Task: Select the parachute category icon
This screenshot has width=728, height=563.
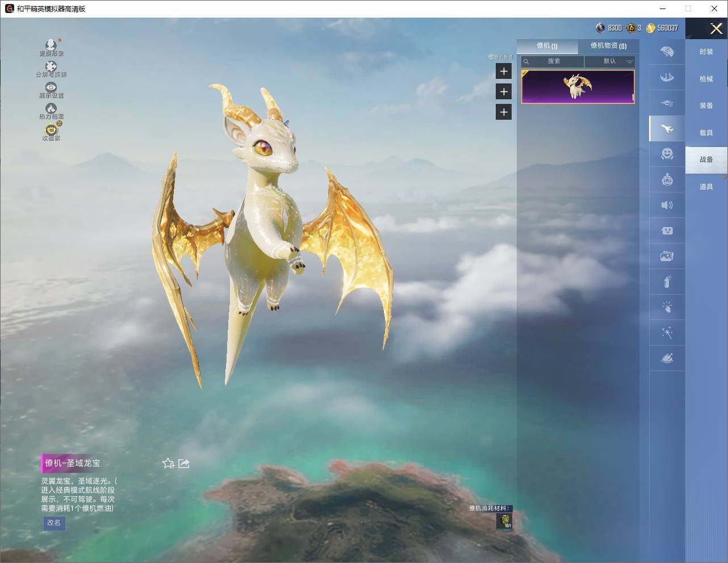Action: tap(667, 52)
